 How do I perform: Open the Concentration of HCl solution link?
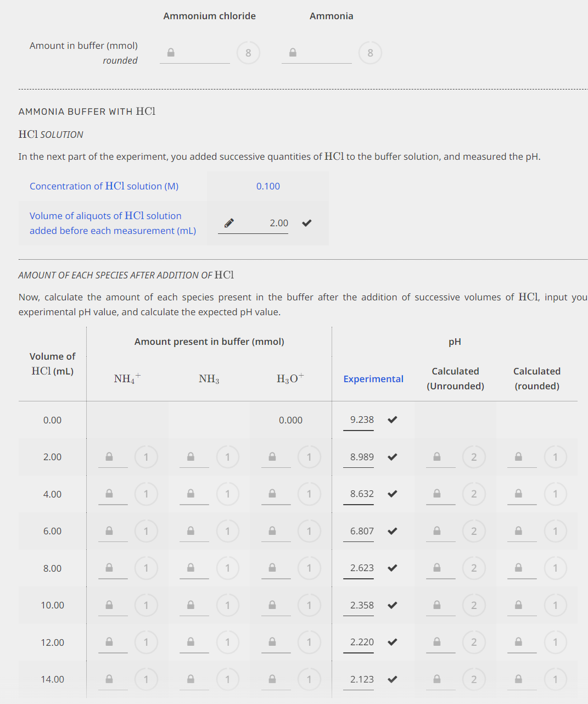coord(104,186)
